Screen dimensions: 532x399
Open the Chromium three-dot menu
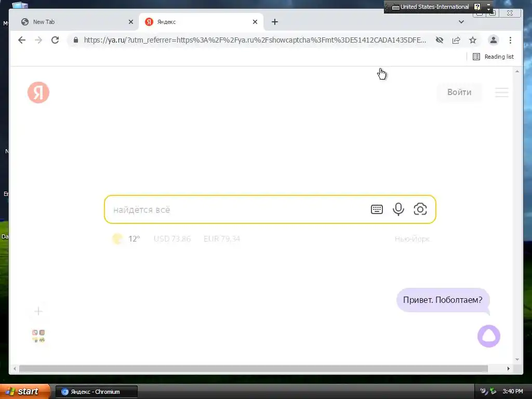tap(510, 40)
